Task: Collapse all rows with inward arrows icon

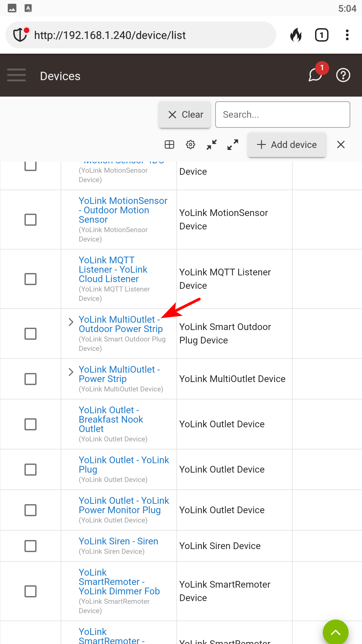Action: click(212, 145)
